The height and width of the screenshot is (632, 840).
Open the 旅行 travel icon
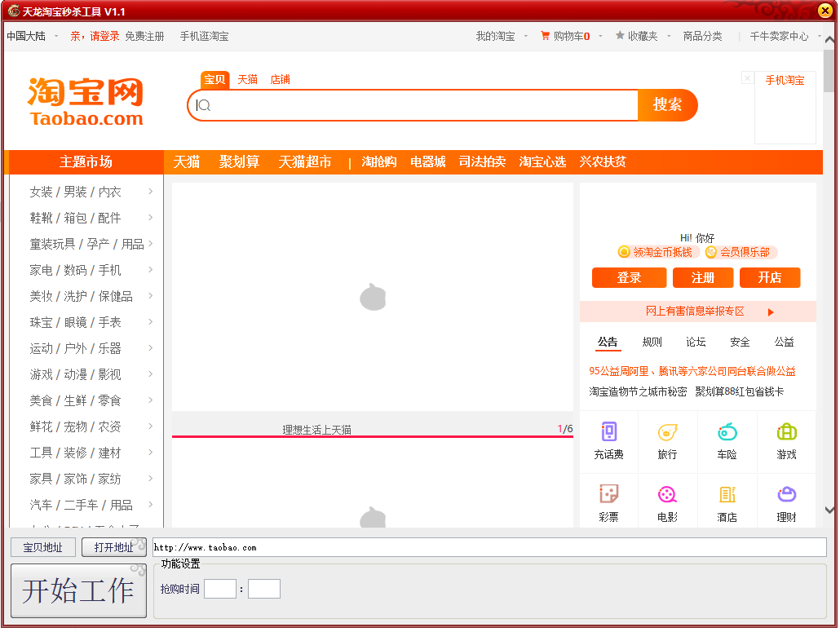click(667, 431)
